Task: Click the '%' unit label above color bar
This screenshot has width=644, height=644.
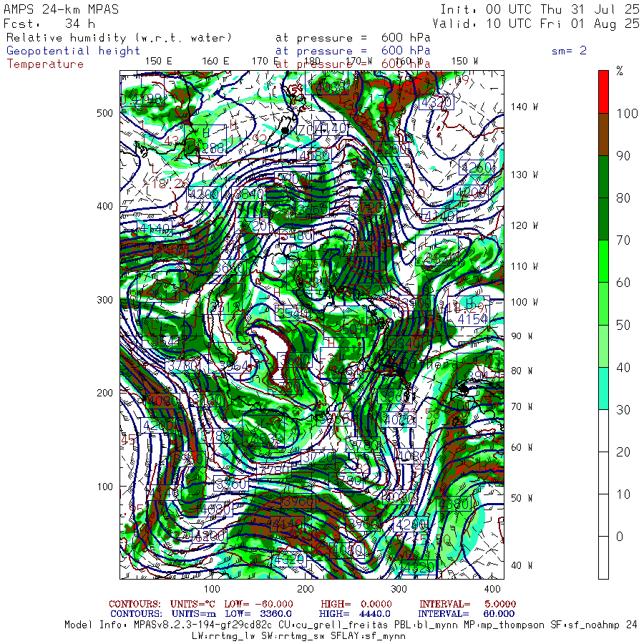Action: coord(620,72)
